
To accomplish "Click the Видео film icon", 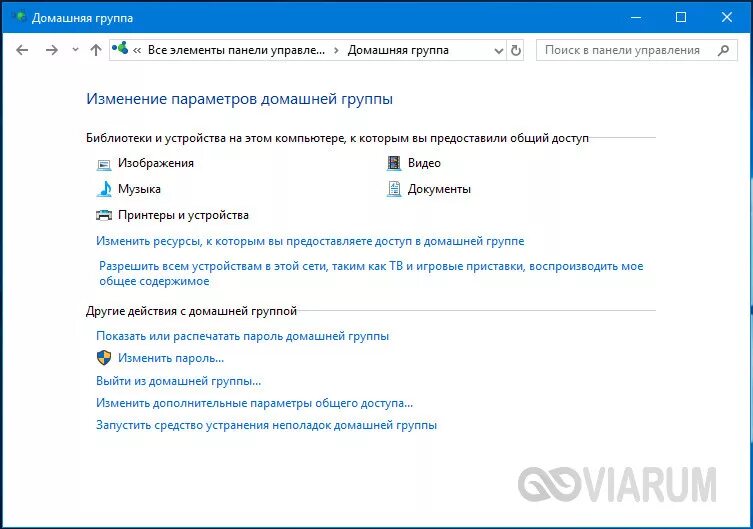I will pos(394,163).
